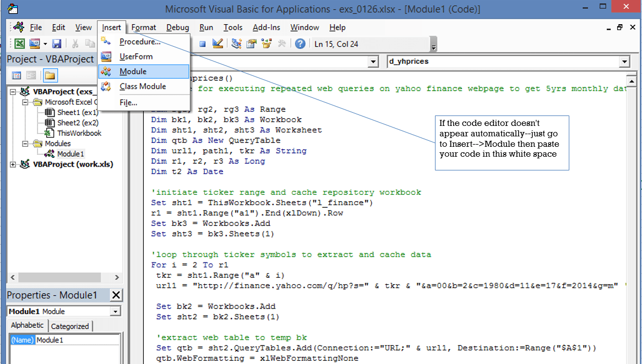Viewport: 642px width, 364px height.
Task: Toggle Folders view in Project panel
Action: pos(50,75)
